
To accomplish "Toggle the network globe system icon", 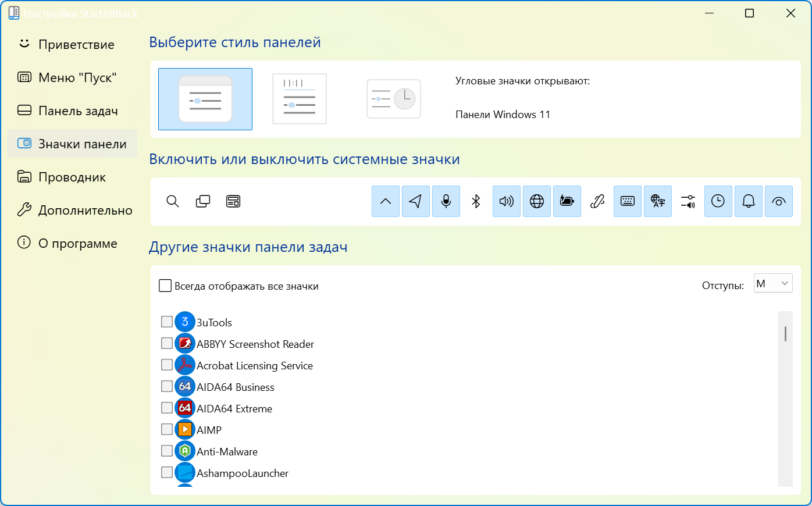I will coord(537,201).
